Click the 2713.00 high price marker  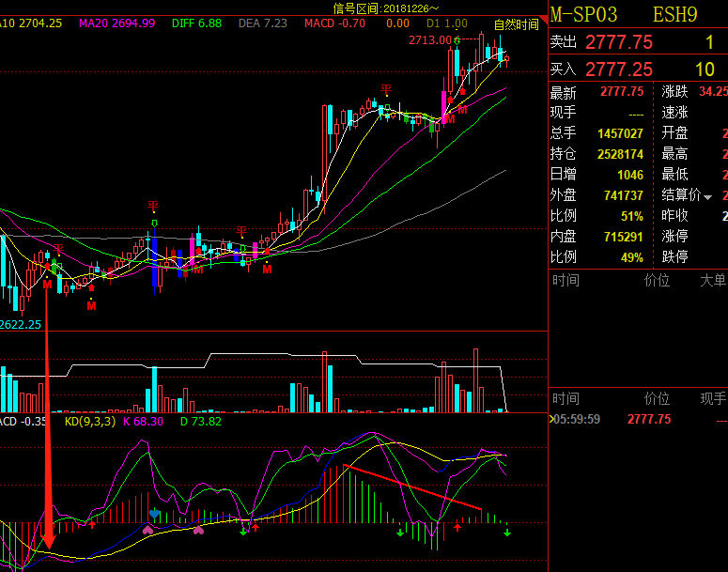[429, 40]
